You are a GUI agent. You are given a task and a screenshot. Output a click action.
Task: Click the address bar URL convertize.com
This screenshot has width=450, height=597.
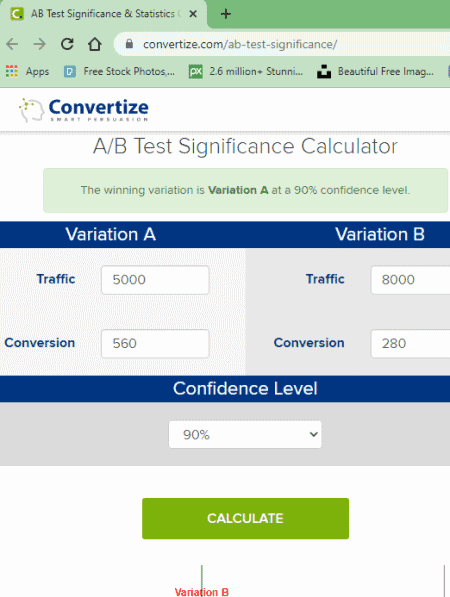240,44
